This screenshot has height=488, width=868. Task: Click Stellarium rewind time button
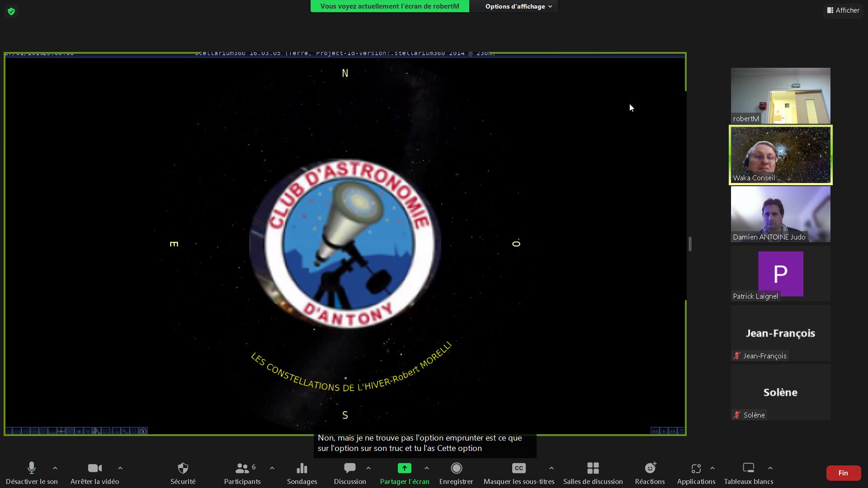coord(655,431)
